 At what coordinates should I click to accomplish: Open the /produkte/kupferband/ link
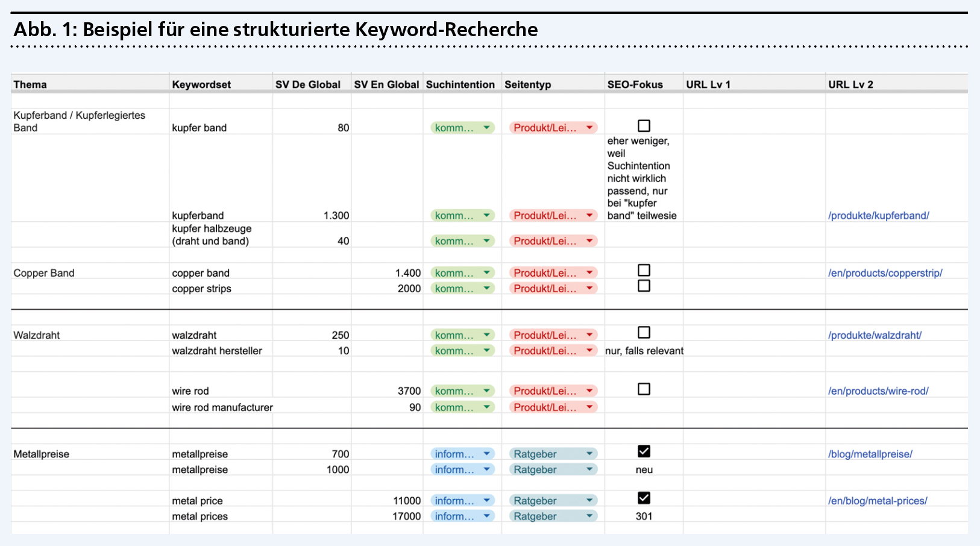pos(878,216)
